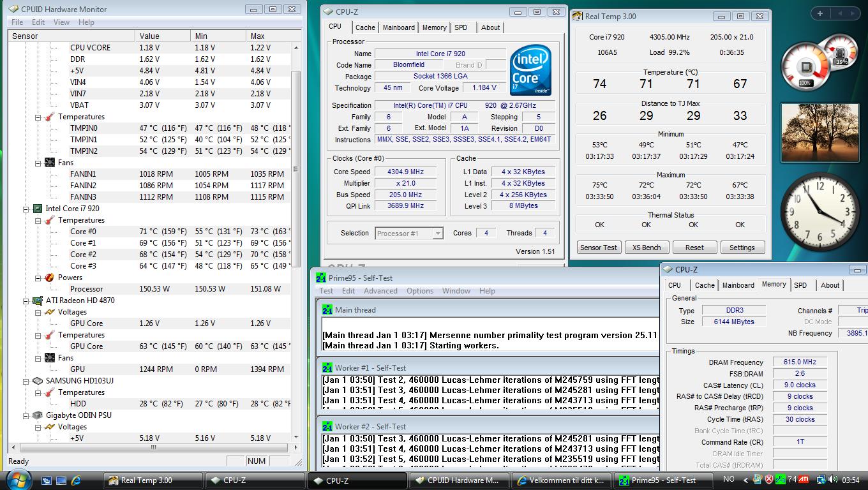Open Real Temp Settings
868x490 pixels.
(x=742, y=248)
